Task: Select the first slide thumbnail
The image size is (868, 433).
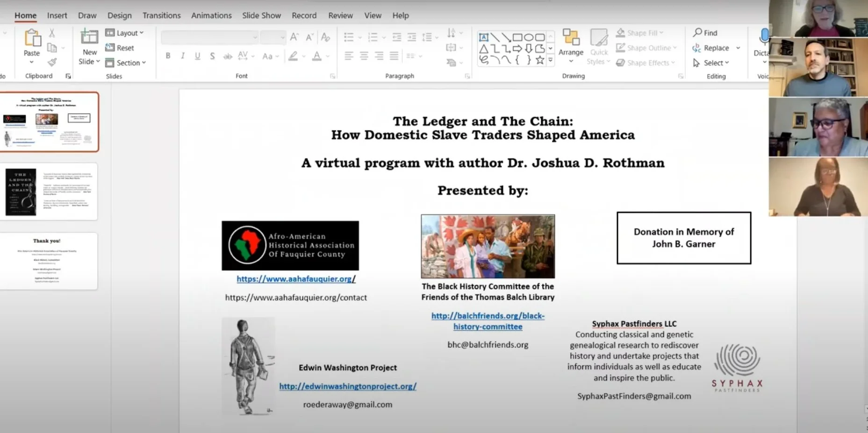Action: click(x=49, y=121)
